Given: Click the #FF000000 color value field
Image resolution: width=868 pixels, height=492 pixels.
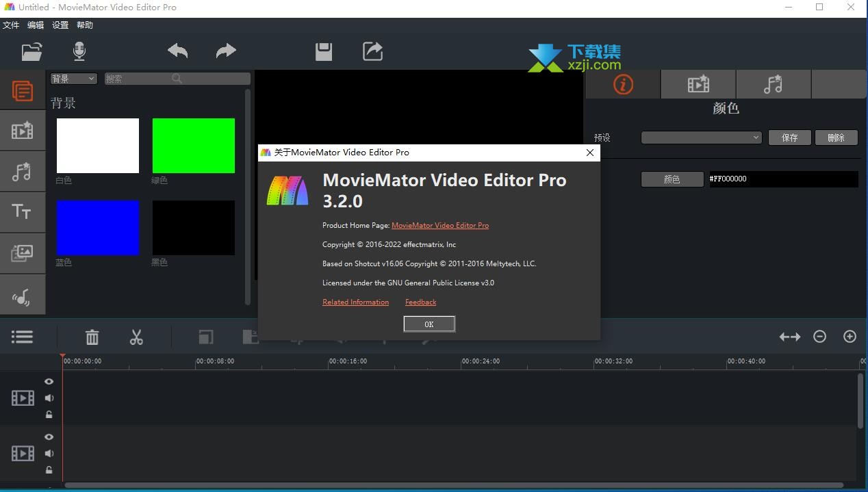Looking at the screenshot, I should (x=783, y=179).
